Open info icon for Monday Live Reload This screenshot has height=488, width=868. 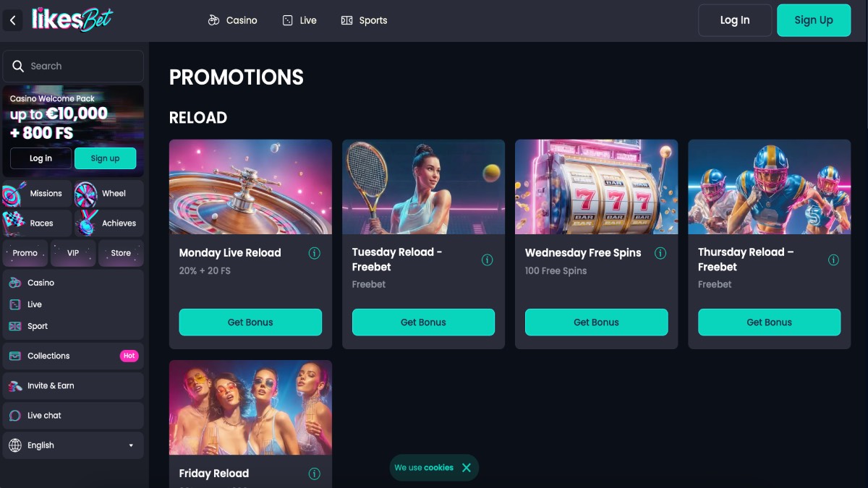[315, 253]
